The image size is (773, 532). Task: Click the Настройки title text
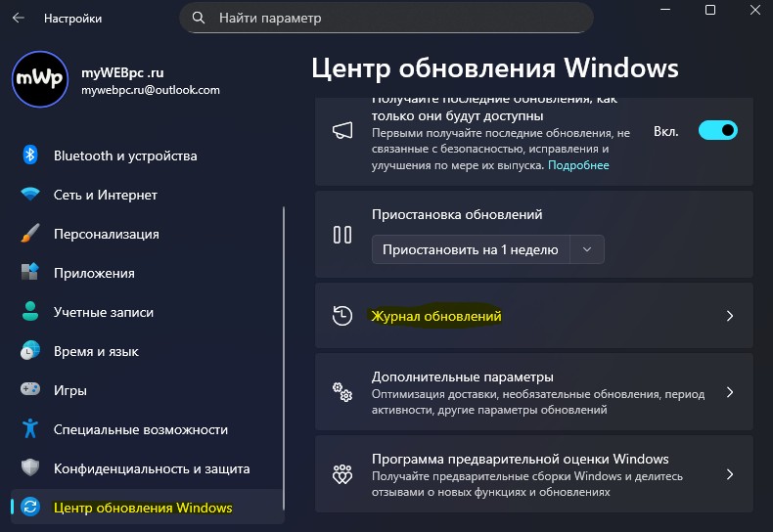(x=73, y=19)
